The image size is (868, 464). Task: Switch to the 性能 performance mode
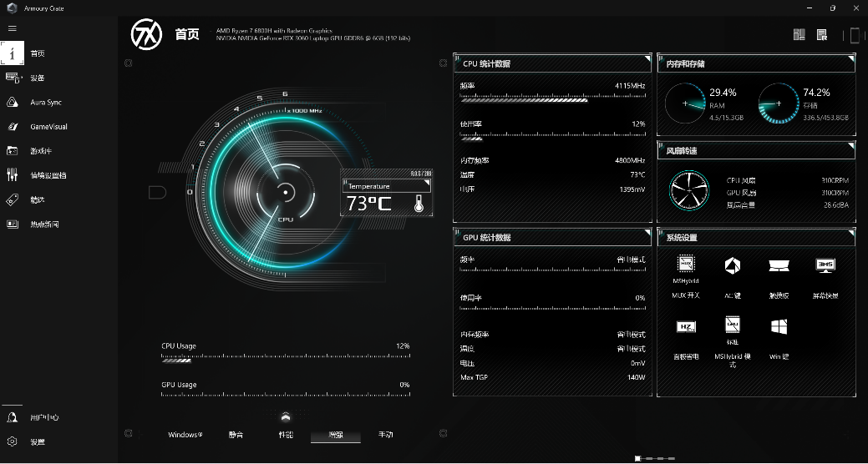[x=286, y=435]
